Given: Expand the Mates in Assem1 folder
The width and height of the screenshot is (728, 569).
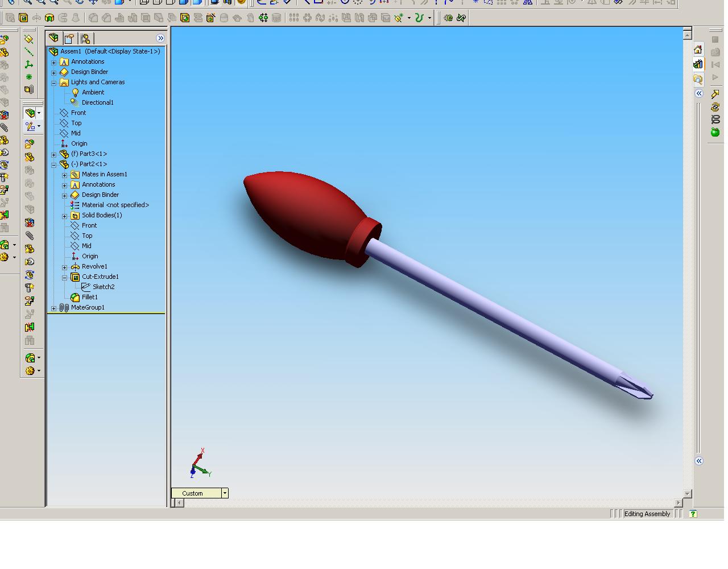Looking at the screenshot, I should pos(65,175).
